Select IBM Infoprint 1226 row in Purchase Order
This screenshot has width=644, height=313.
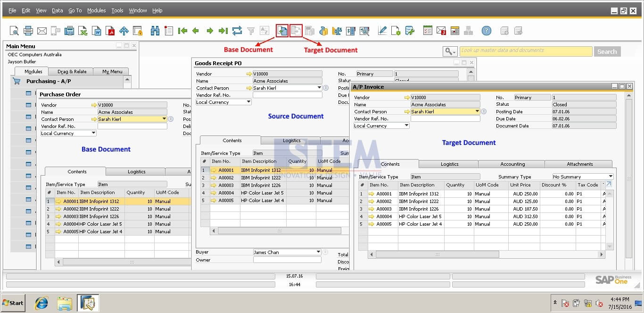pyautogui.click(x=118, y=216)
